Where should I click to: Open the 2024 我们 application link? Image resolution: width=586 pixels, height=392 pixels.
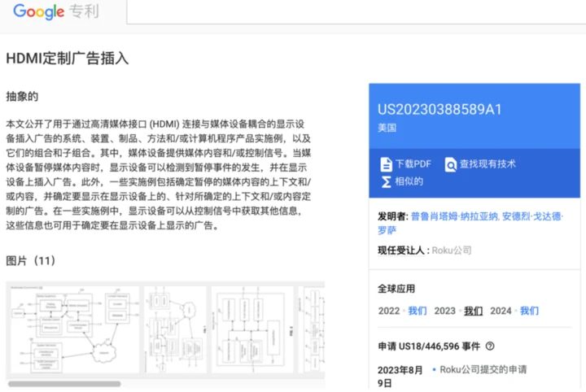(x=529, y=311)
